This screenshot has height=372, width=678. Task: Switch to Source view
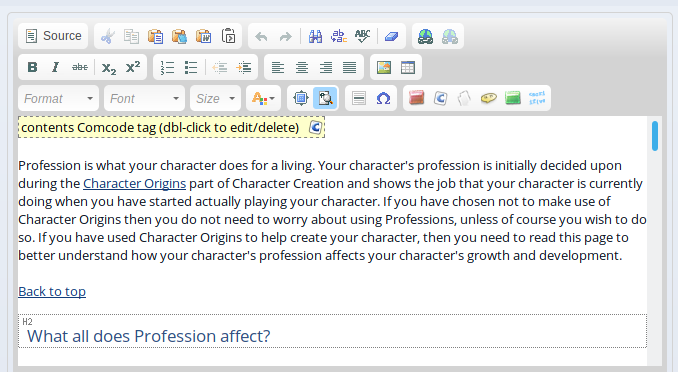point(53,36)
